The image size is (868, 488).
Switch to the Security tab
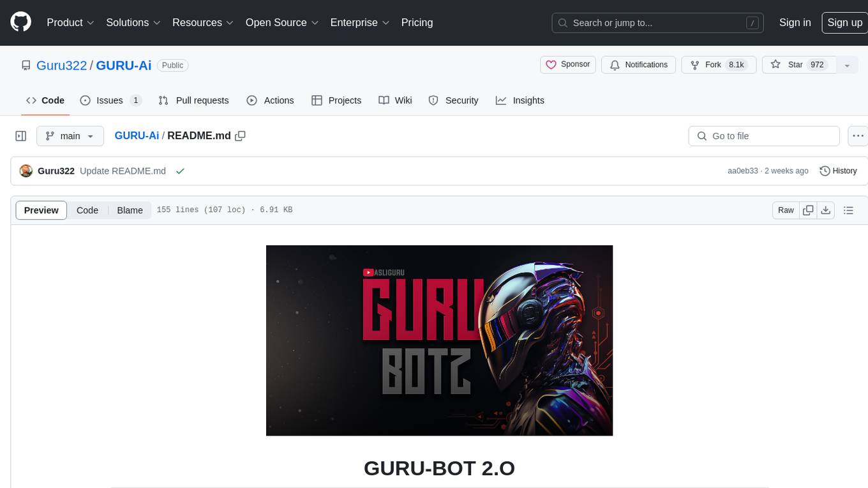click(x=453, y=100)
